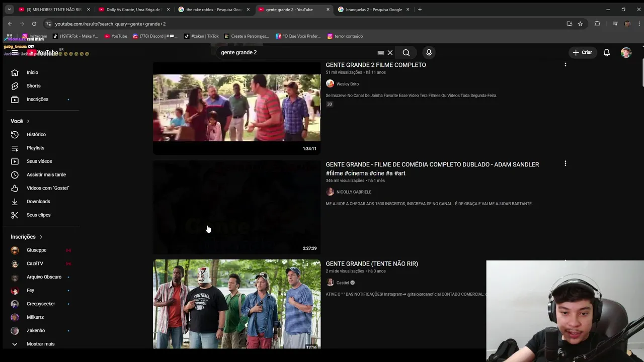Screen dimensions: 644x362
Task: Open Chrome profile avatar in toolbar
Action: click(627, 24)
